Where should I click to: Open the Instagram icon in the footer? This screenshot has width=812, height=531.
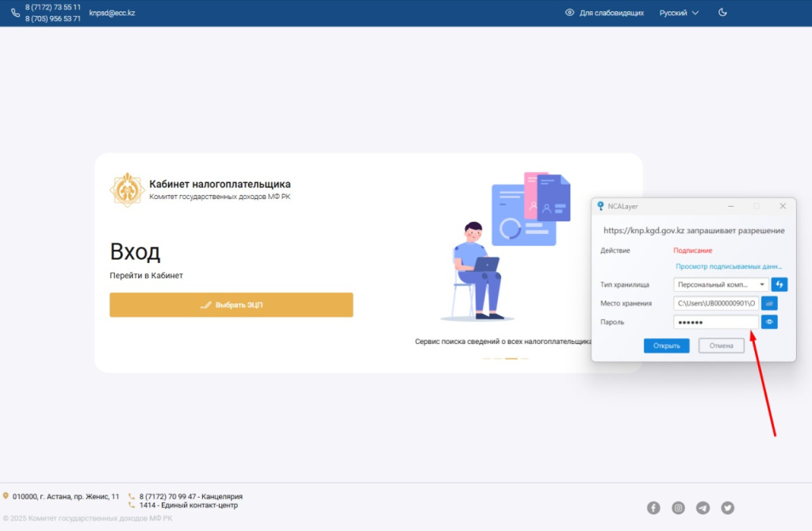678,507
